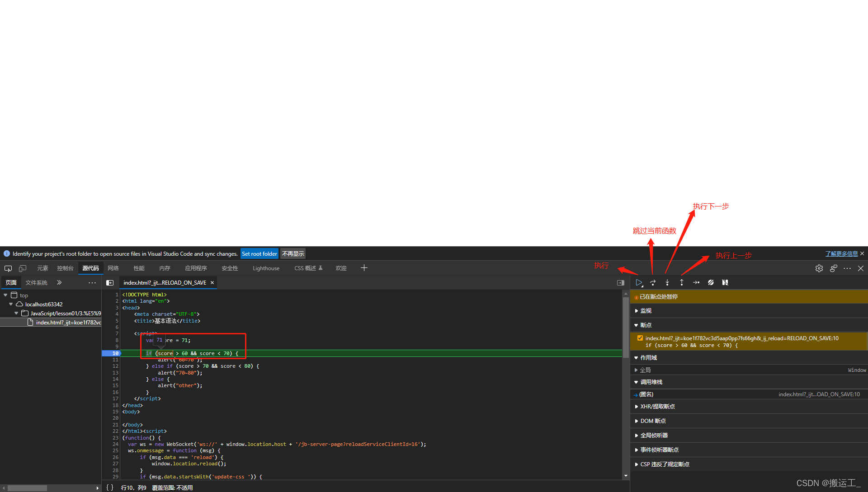The image size is (868, 492).
Task: Click the inspect element picker icon
Action: click(x=8, y=268)
